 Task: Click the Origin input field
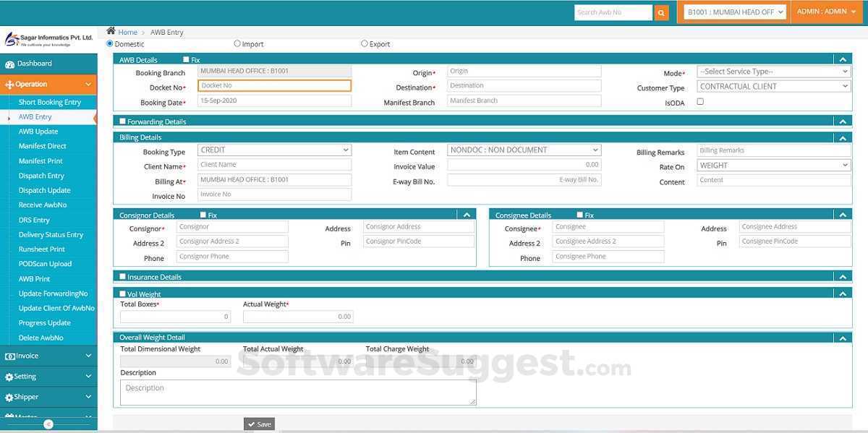click(524, 72)
